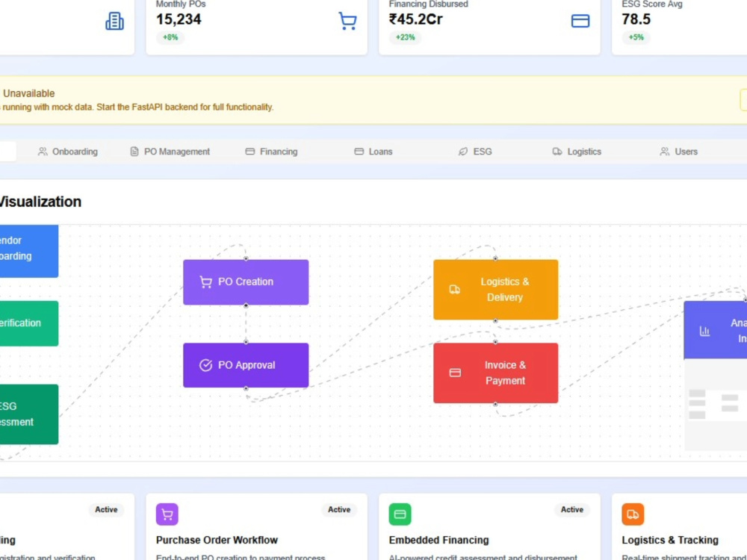
Task: Click the +23% badge under Financing Disbursed
Action: coord(405,37)
